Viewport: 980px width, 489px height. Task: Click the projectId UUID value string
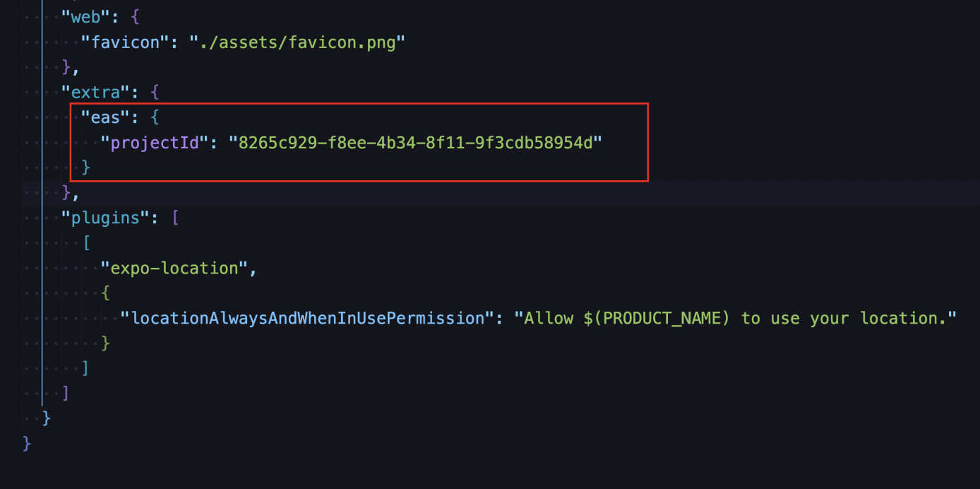click(415, 142)
